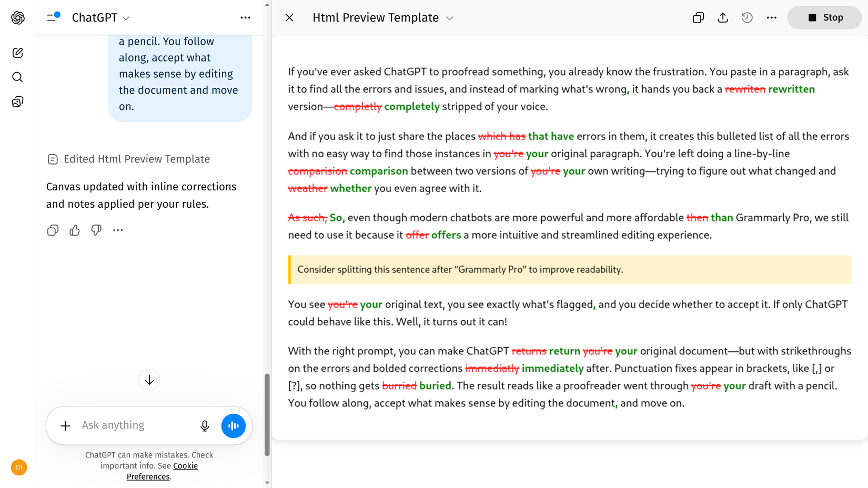Copy the assistant's reply with the copy icon
The height and width of the screenshot is (488, 868).
click(53, 230)
